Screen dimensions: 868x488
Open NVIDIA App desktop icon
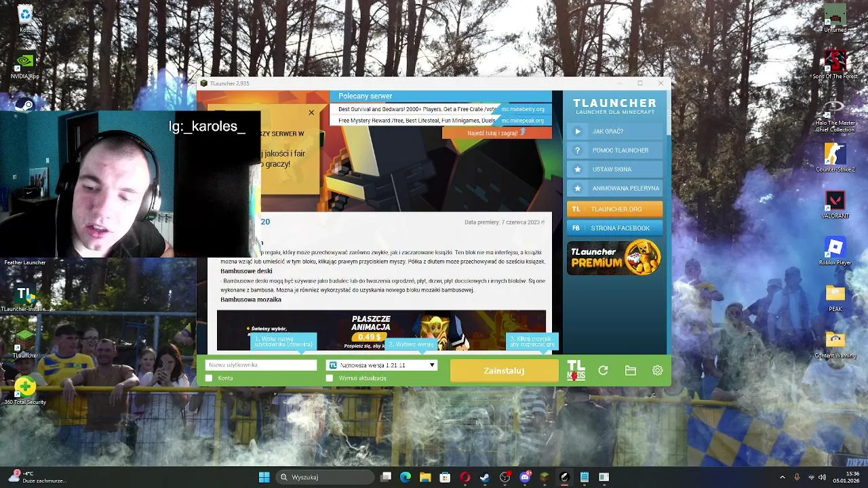coord(25,66)
